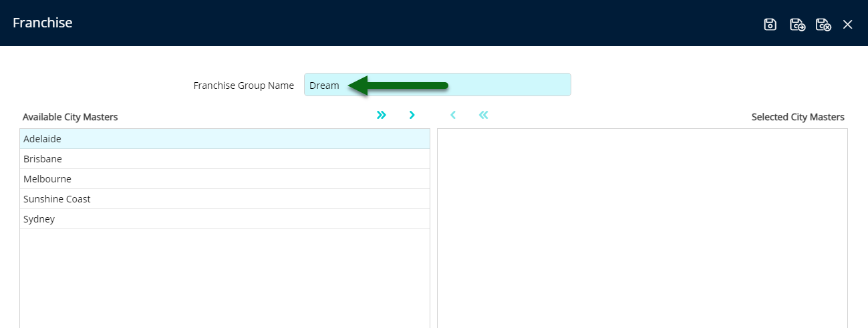The height and width of the screenshot is (328, 868).
Task: Move all city masters to selected
Action: click(382, 115)
